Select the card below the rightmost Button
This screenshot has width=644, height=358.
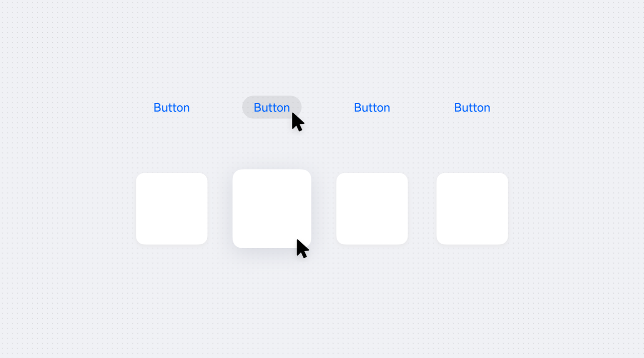[x=472, y=209]
